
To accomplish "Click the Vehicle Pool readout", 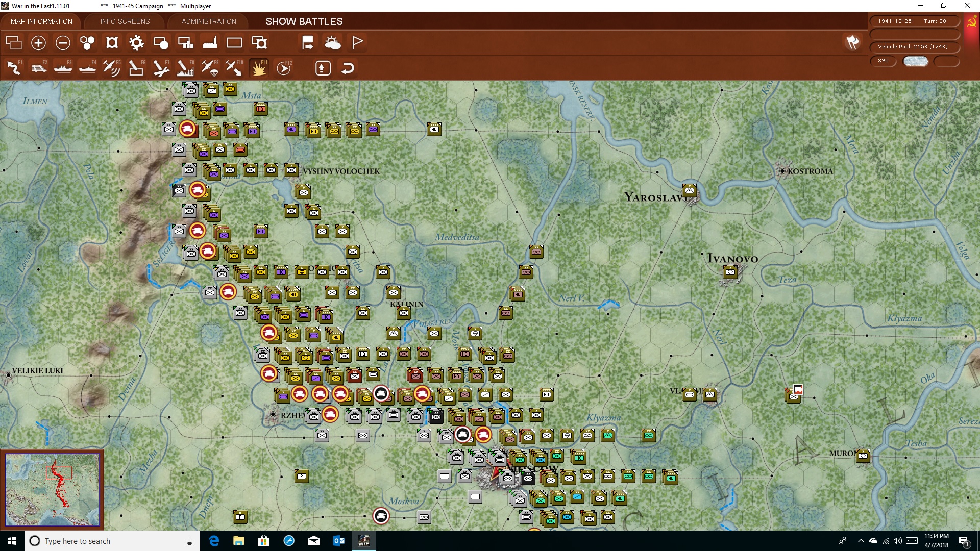I will (x=914, y=46).
